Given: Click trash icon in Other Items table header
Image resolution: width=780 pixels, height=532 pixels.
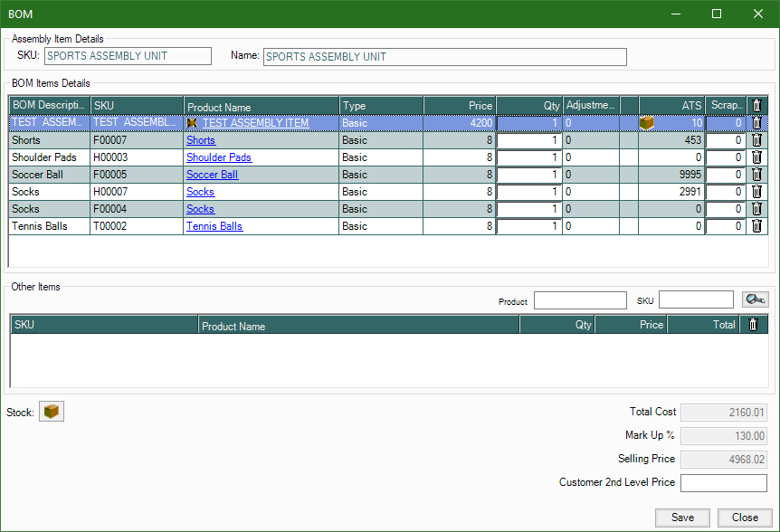Looking at the screenshot, I should click(753, 325).
